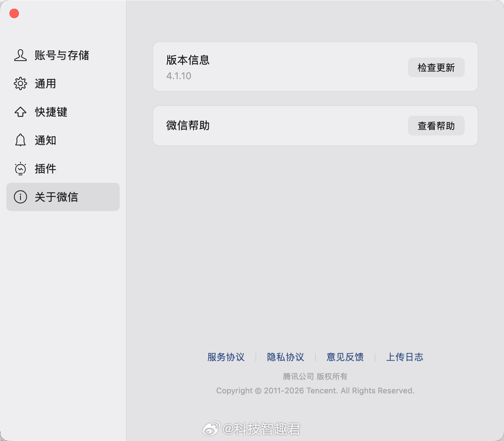Click the 腾讯公司 版权所有 text
The width and height of the screenshot is (504, 441).
coord(315,376)
